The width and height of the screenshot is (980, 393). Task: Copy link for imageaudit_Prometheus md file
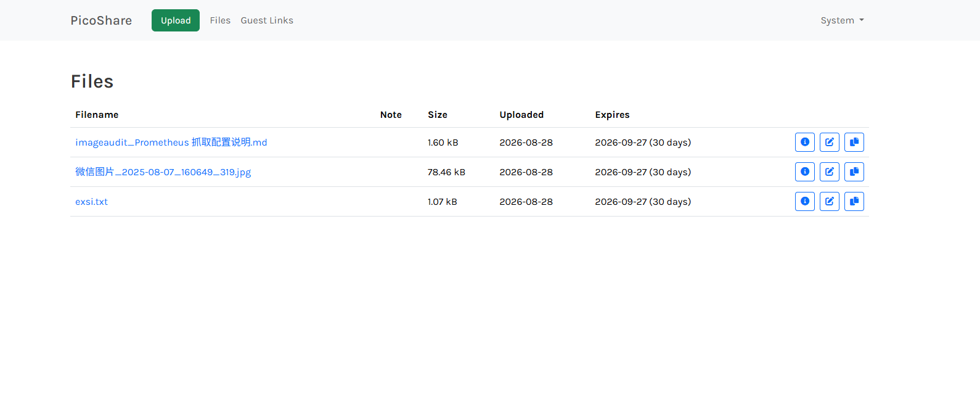tap(854, 143)
